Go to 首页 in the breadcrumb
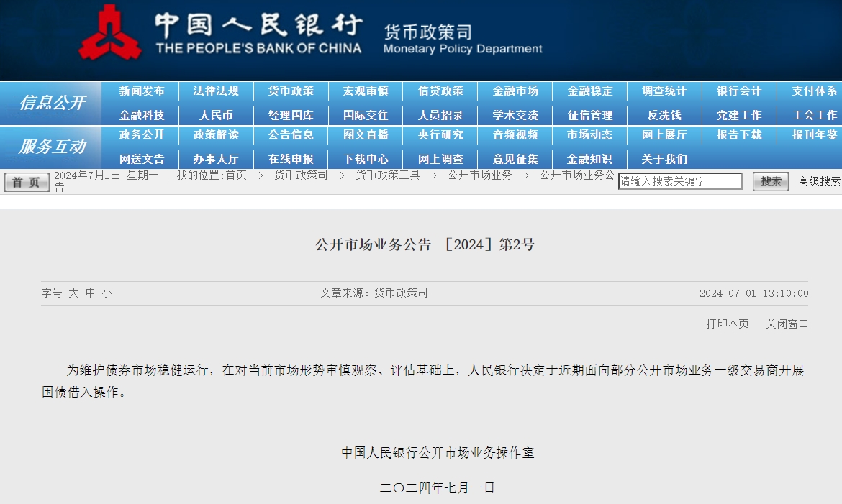Viewport: 842px width, 504px height. (x=236, y=175)
